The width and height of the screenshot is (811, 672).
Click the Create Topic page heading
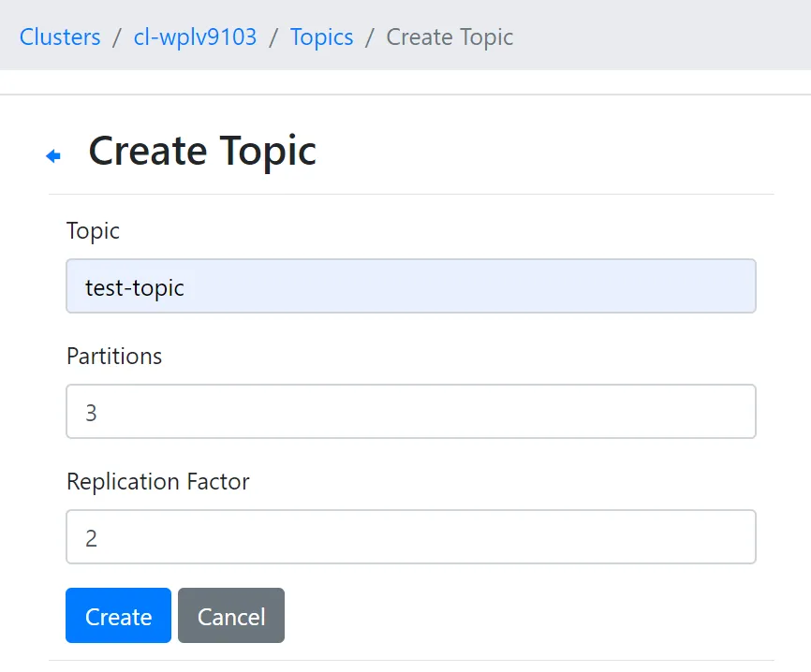pyautogui.click(x=202, y=151)
